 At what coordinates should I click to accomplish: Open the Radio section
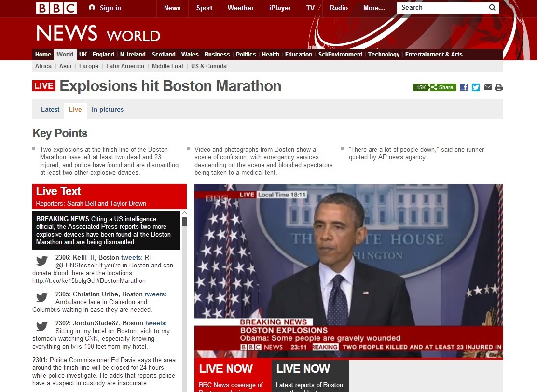coord(339,8)
